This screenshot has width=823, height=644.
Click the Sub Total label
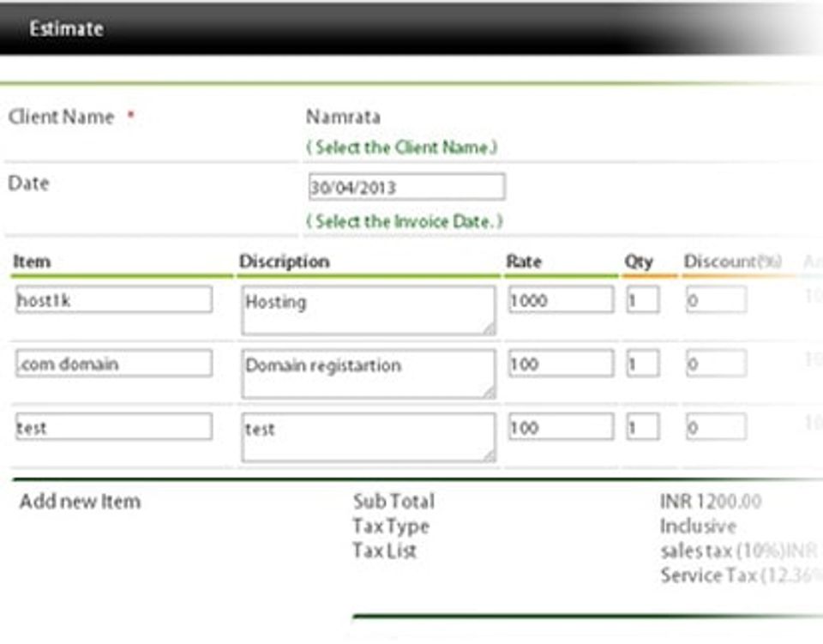coord(393,502)
